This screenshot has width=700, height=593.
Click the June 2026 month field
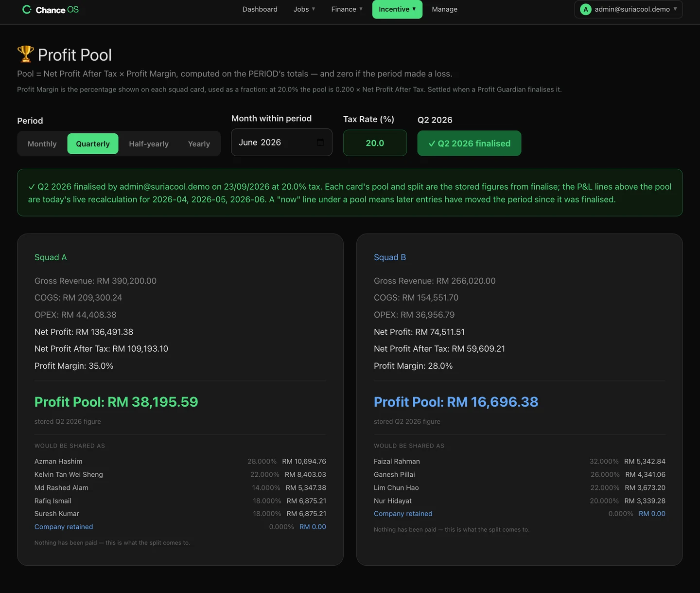click(x=281, y=143)
